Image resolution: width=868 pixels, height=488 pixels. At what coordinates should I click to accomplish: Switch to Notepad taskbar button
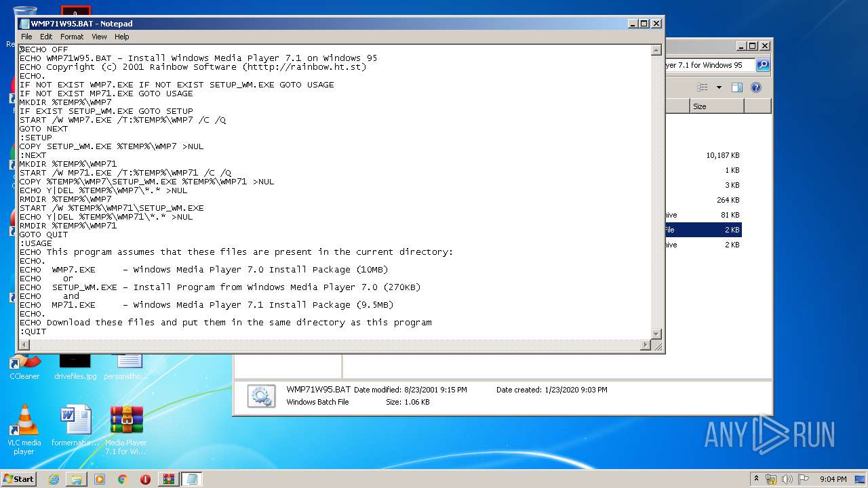[192, 479]
